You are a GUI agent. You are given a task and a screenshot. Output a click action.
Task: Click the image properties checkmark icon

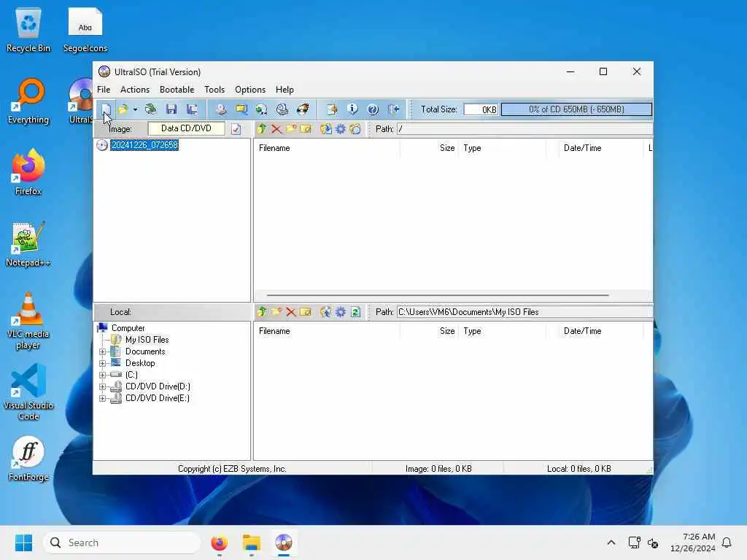point(236,129)
